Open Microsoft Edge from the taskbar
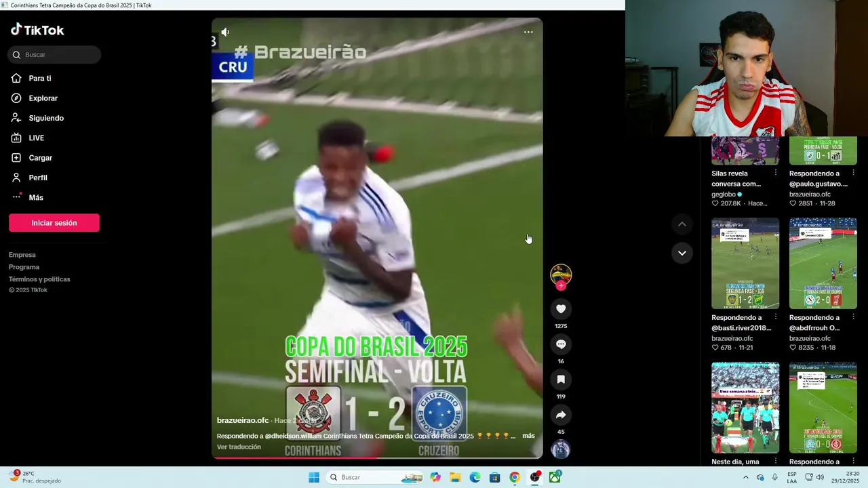868x488 pixels. click(475, 477)
